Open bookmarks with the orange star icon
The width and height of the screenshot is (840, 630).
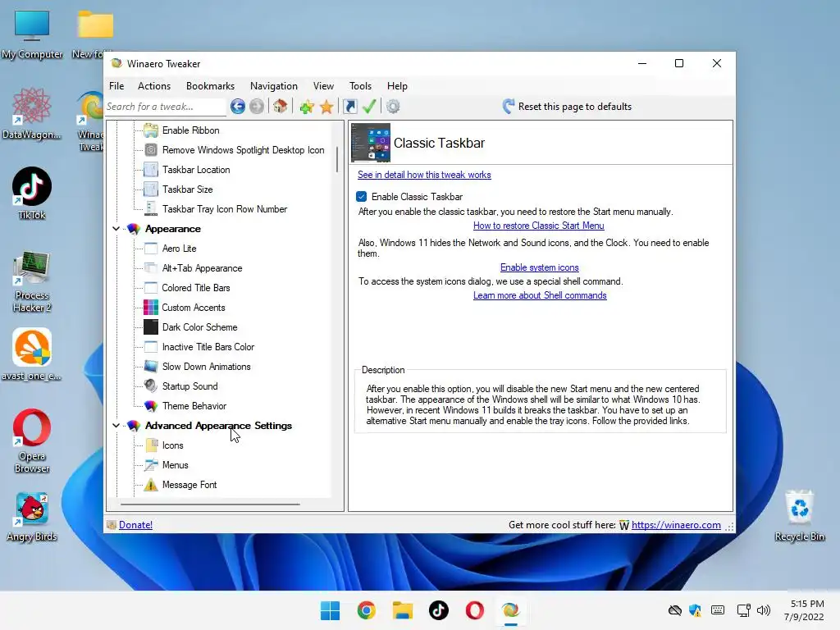(326, 107)
